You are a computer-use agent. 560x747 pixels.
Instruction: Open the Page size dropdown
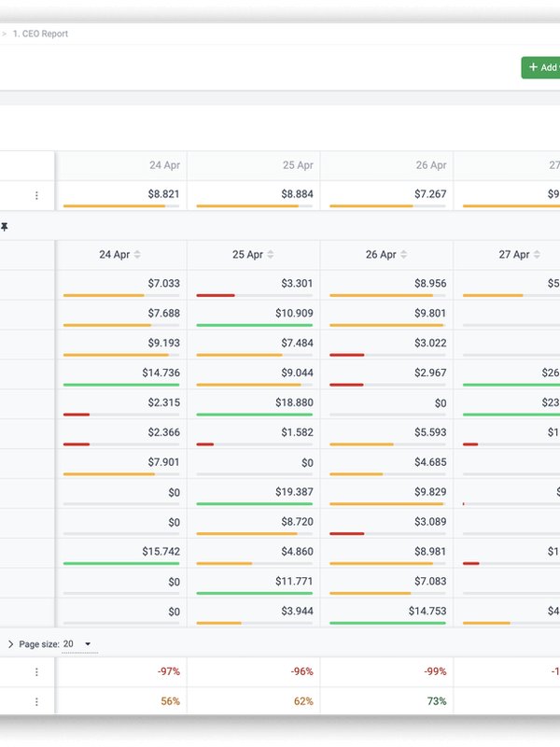point(78,644)
